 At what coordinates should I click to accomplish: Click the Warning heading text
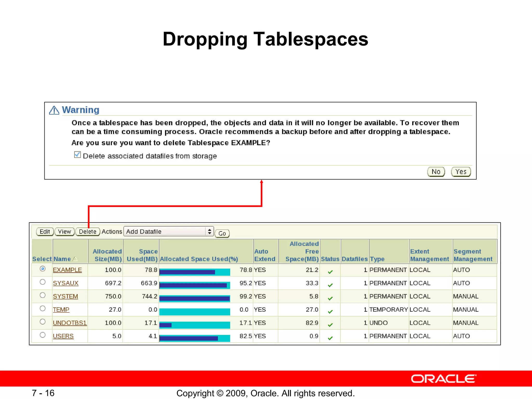(x=81, y=110)
